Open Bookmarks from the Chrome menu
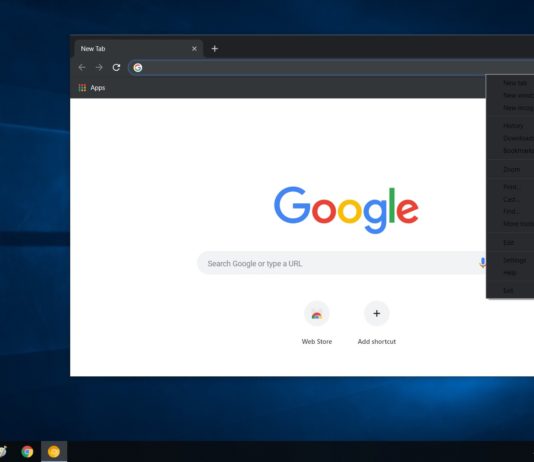The width and height of the screenshot is (534, 462). coord(510,150)
